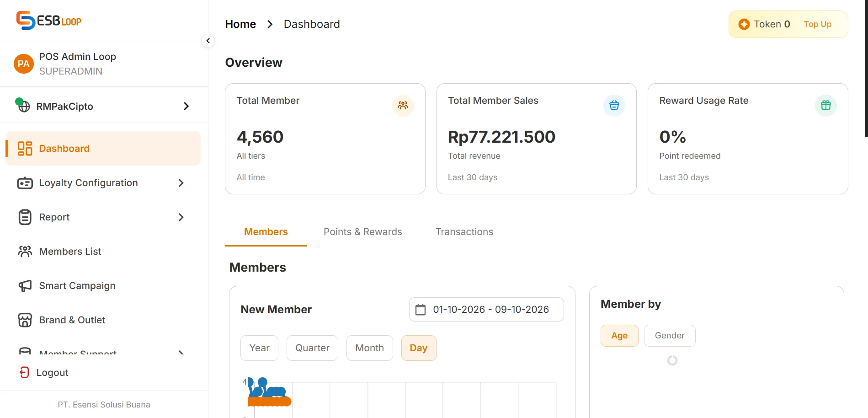Open the Members tab

(266, 232)
